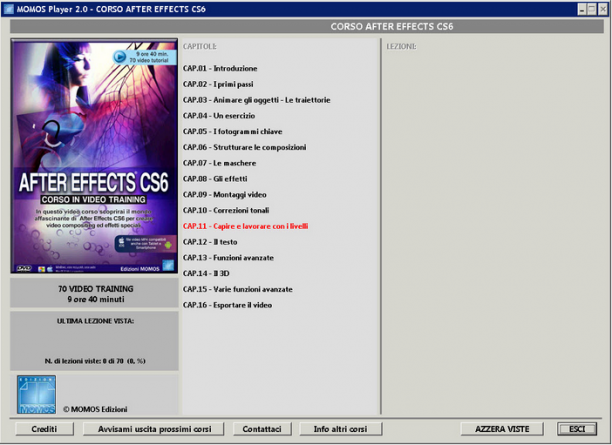This screenshot has height=445, width=612.
Task: Open CAP.16 - Esportare il video
Action: 228,305
